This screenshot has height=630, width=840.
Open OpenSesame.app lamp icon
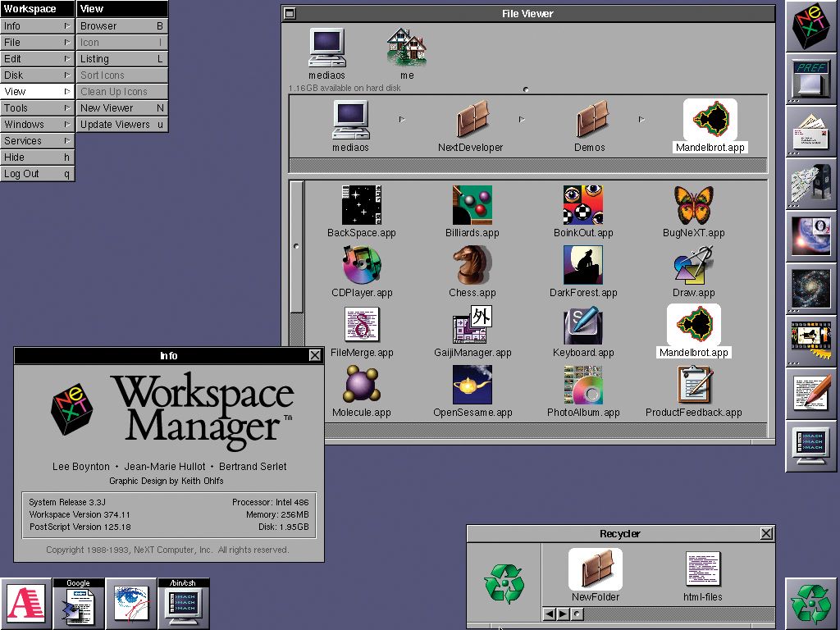click(x=472, y=385)
